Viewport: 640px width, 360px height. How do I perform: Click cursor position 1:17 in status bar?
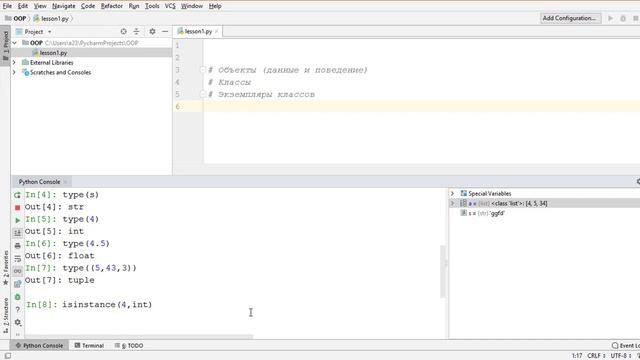(x=577, y=356)
